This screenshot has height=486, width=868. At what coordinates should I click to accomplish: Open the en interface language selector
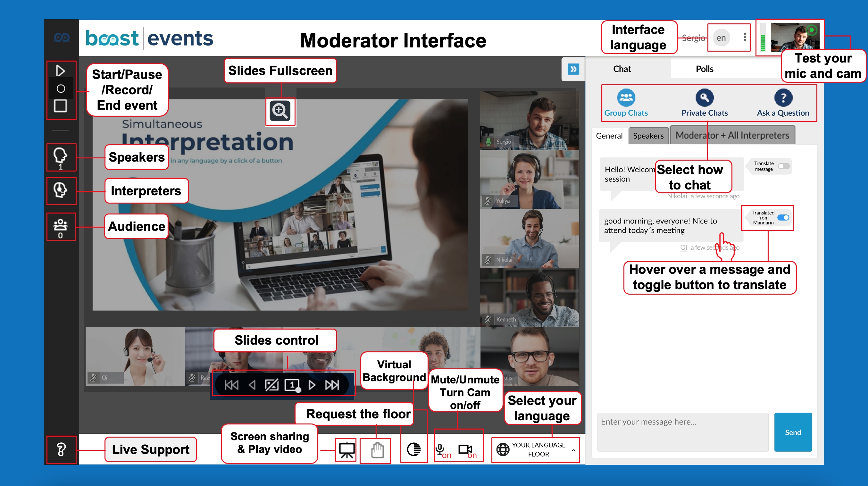pos(721,38)
